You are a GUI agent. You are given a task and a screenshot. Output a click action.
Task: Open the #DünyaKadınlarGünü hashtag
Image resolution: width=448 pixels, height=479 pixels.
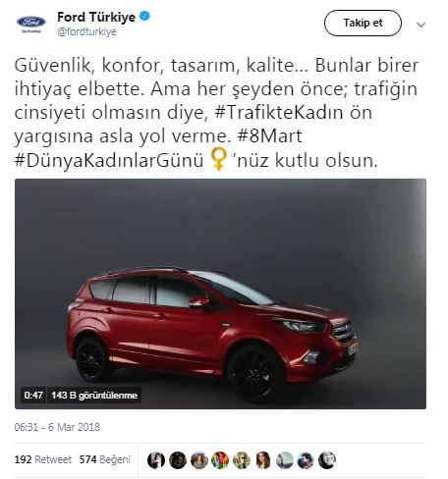(109, 161)
